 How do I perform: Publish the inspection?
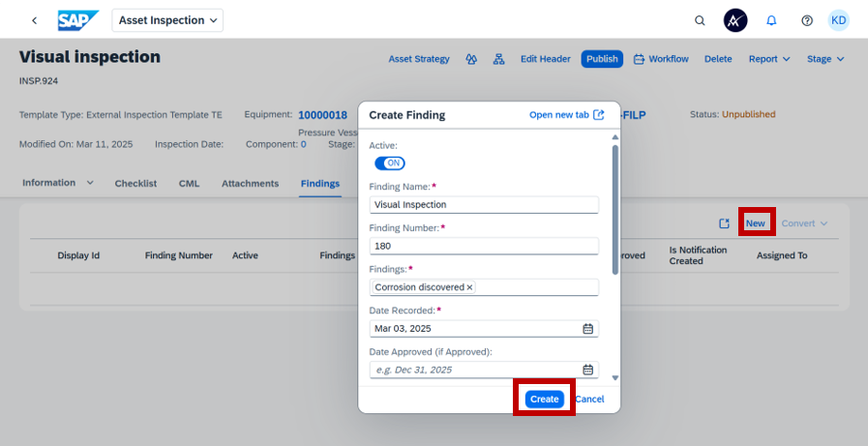tap(602, 59)
